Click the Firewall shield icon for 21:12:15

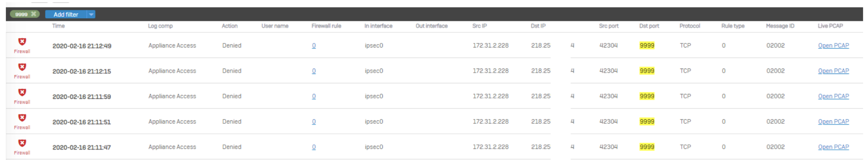22,67
